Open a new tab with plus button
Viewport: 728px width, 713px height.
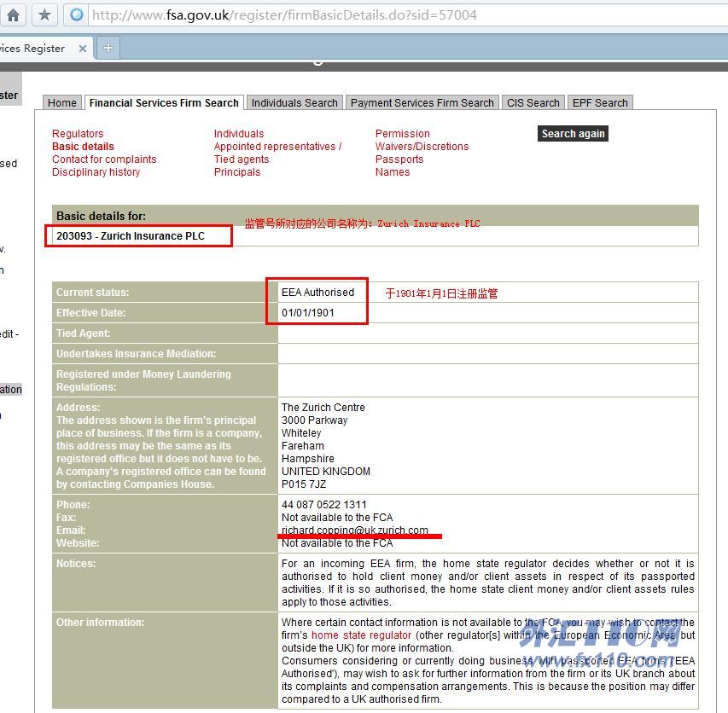pyautogui.click(x=108, y=48)
